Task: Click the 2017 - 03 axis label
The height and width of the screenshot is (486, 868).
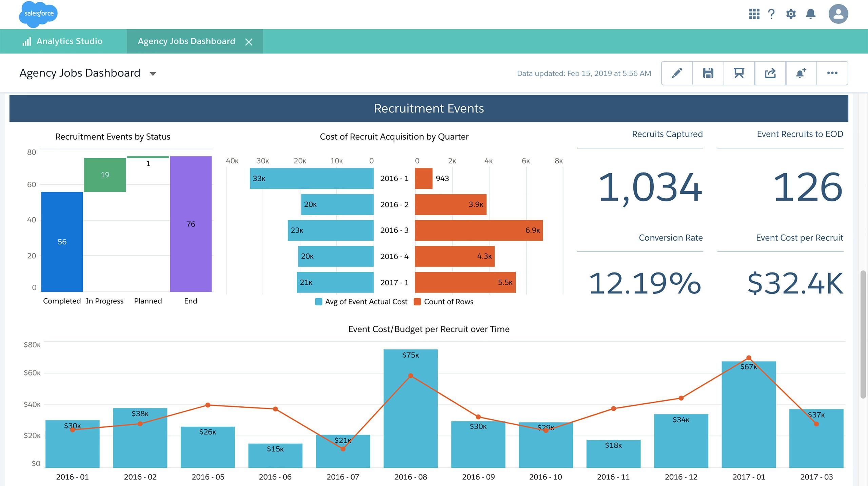Action: [816, 477]
